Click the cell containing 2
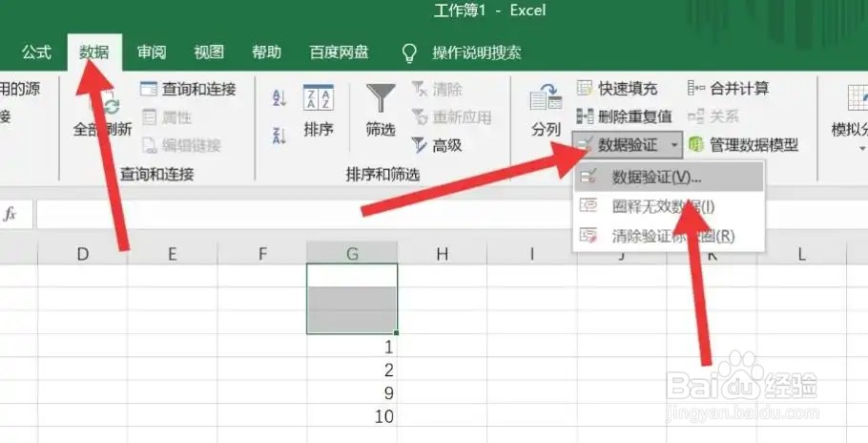Viewport: 868px width, 443px height. [352, 369]
